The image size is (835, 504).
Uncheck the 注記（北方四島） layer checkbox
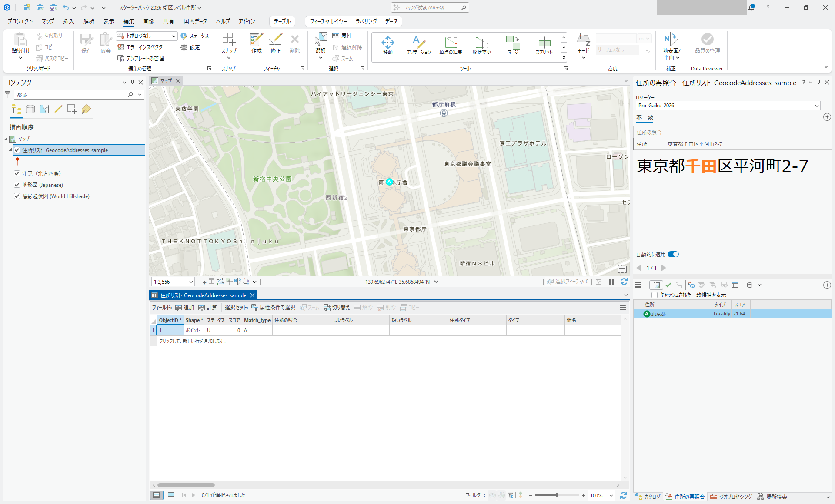pyautogui.click(x=17, y=173)
